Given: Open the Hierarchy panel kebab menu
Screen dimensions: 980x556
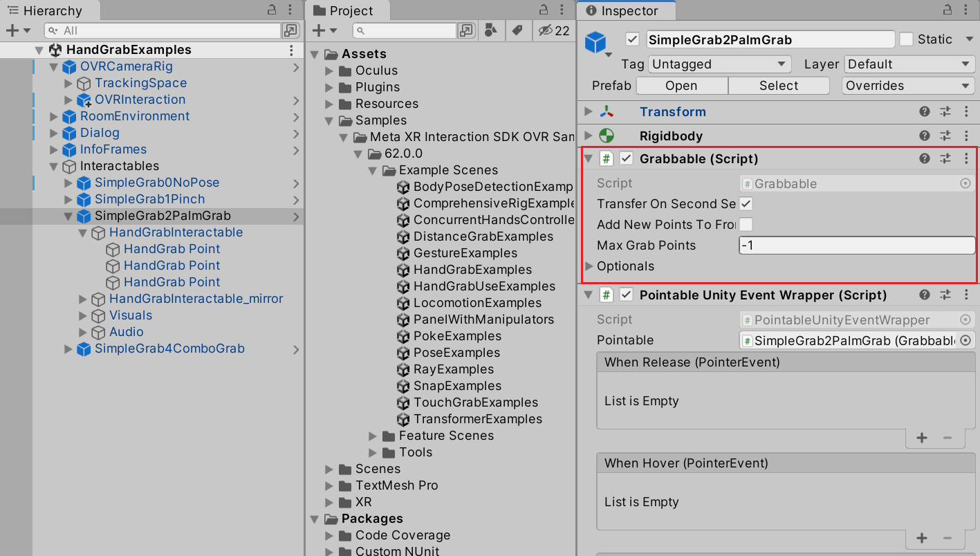Looking at the screenshot, I should coord(291,10).
